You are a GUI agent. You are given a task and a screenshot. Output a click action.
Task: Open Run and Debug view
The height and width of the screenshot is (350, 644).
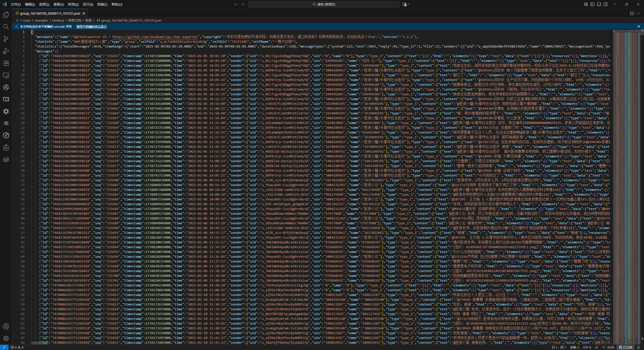tap(6, 51)
